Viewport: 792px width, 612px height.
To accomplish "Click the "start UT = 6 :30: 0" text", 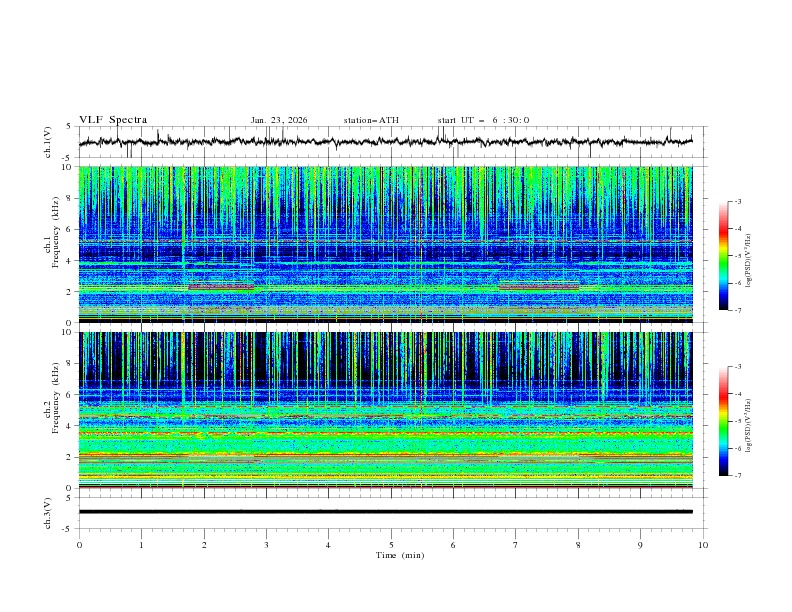I will point(483,120).
